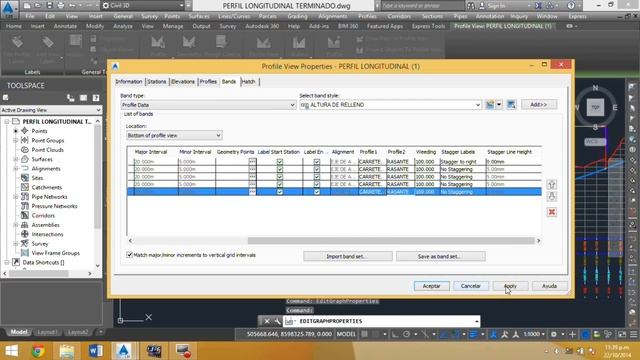Viewport: 640px width, 360px height.
Task: Select the Model layout tab
Action: pyautogui.click(x=18, y=332)
